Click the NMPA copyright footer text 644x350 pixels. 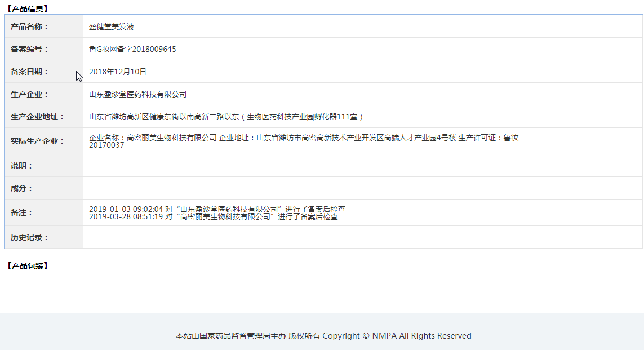pyautogui.click(x=323, y=336)
